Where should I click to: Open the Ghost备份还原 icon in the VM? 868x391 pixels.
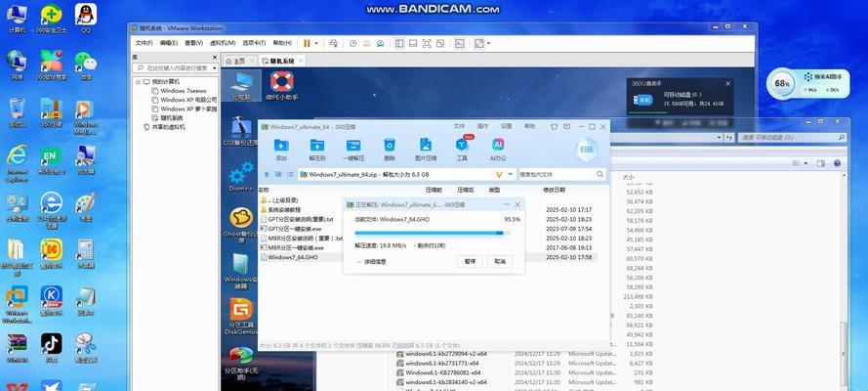click(241, 226)
